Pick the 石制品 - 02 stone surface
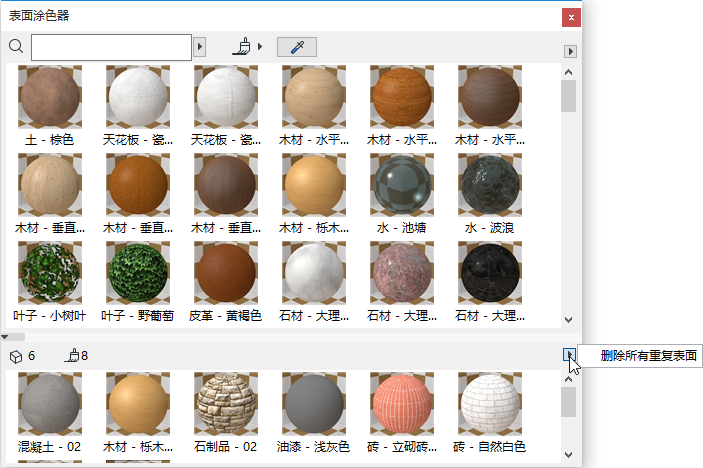 [225, 404]
